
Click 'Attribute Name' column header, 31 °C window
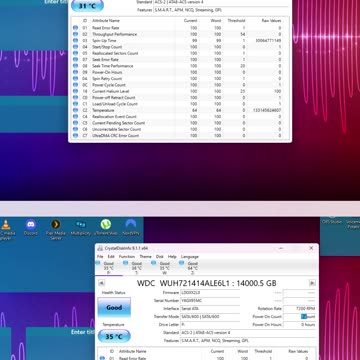click(x=106, y=21)
